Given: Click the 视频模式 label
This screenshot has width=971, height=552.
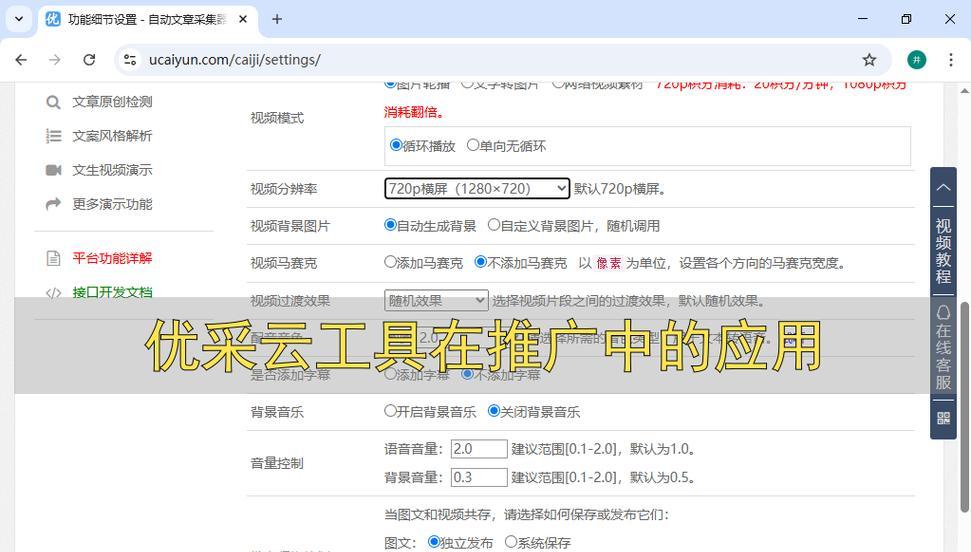Looking at the screenshot, I should pos(277,118).
